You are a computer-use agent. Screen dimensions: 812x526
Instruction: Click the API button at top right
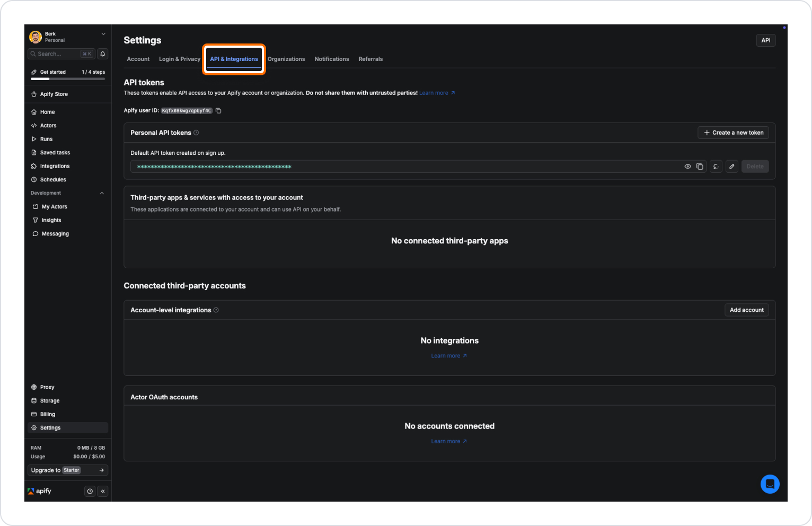(766, 40)
